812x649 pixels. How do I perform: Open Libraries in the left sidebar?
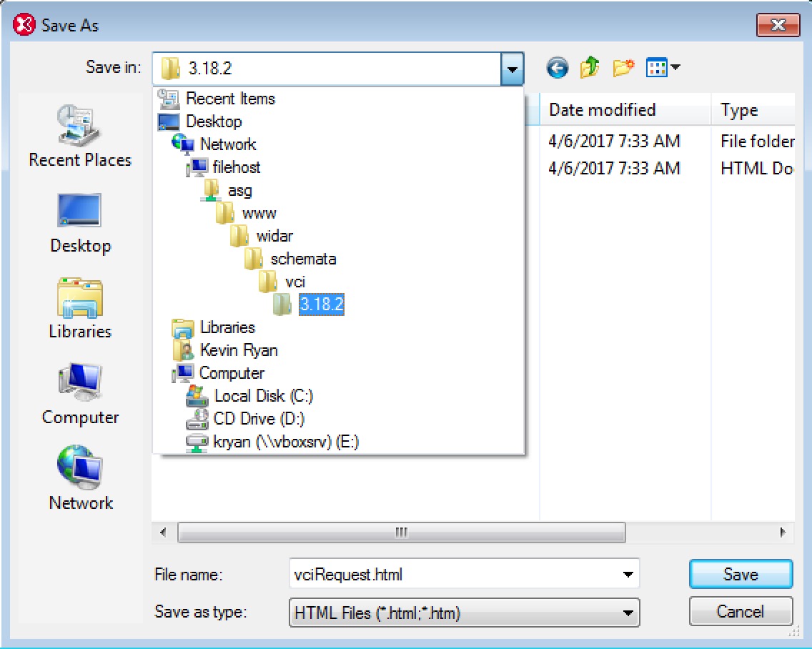pos(80,308)
